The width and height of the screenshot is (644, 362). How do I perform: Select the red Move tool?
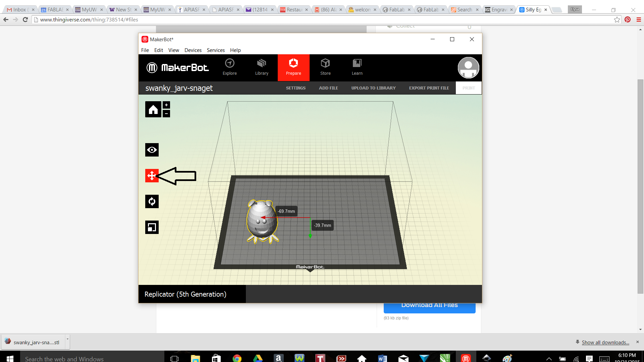(152, 175)
